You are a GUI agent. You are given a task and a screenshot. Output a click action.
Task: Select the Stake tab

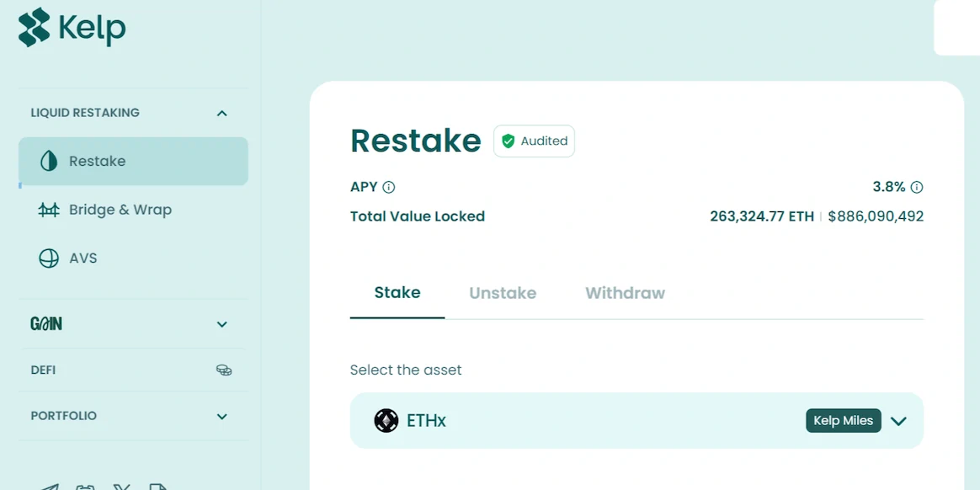point(397,292)
